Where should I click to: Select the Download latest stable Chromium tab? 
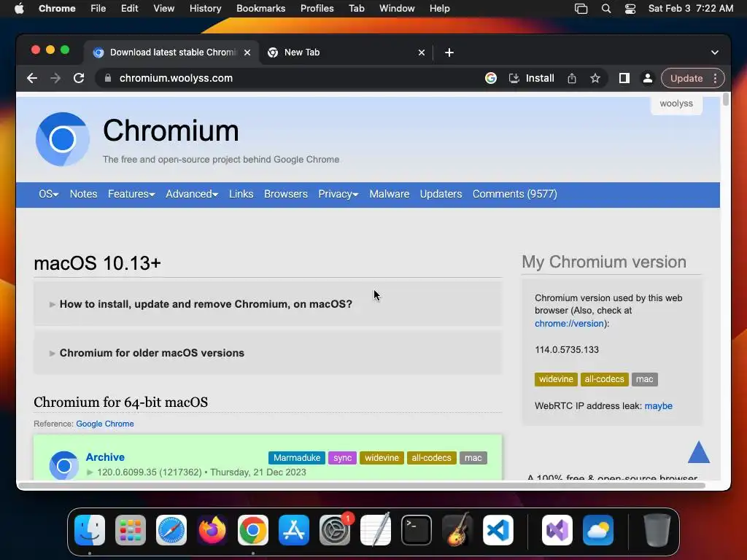(x=171, y=52)
